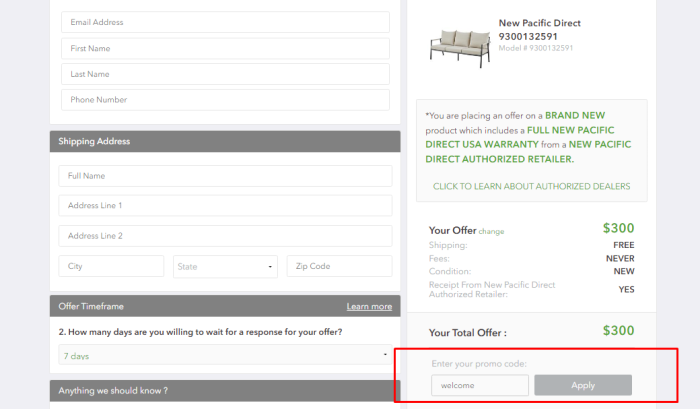Click the New Pacific Direct 9300132591 title
700x409 pixels.
pos(539,29)
